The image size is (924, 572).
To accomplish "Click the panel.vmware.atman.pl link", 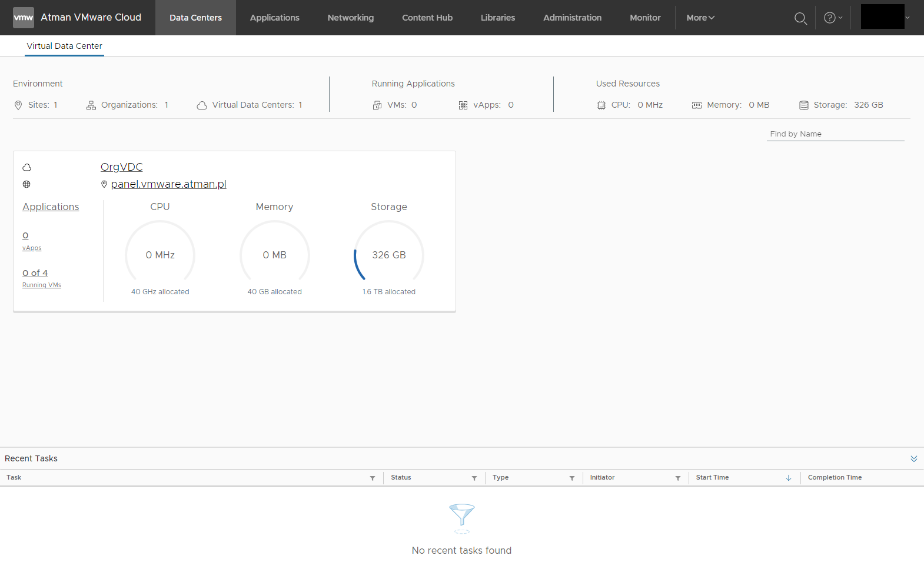I will (168, 184).
